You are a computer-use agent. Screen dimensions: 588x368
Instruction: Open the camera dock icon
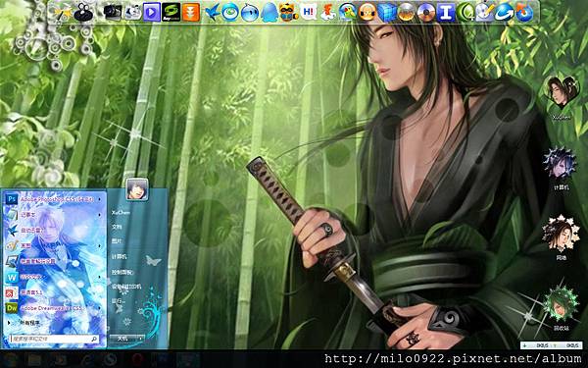click(x=112, y=13)
